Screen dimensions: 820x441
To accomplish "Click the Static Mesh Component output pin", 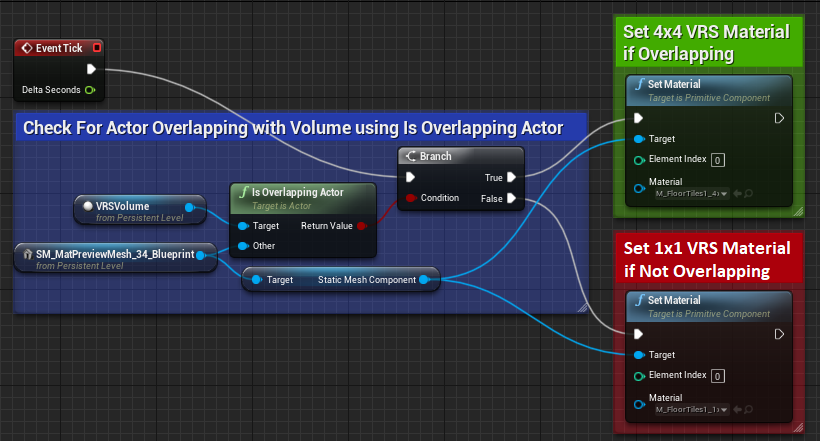I will click(x=425, y=280).
